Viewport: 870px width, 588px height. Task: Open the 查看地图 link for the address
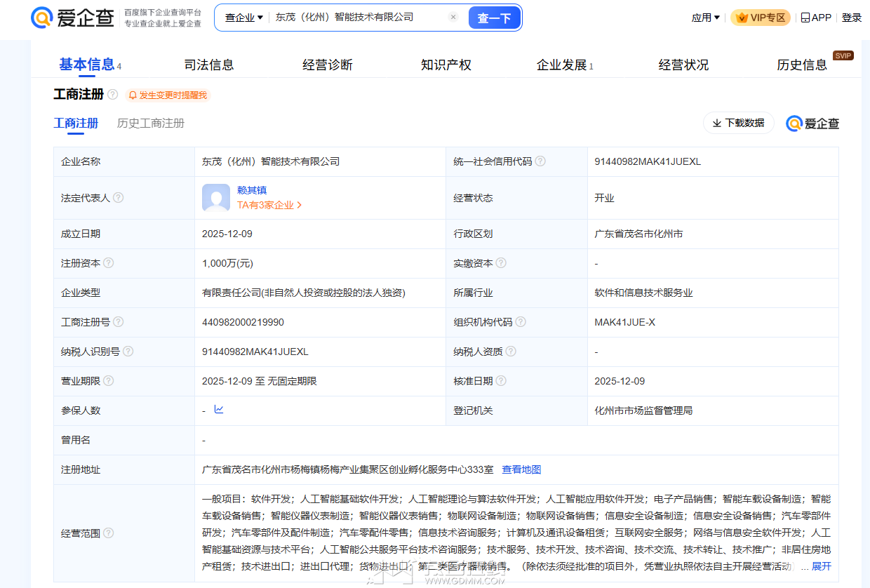click(521, 469)
